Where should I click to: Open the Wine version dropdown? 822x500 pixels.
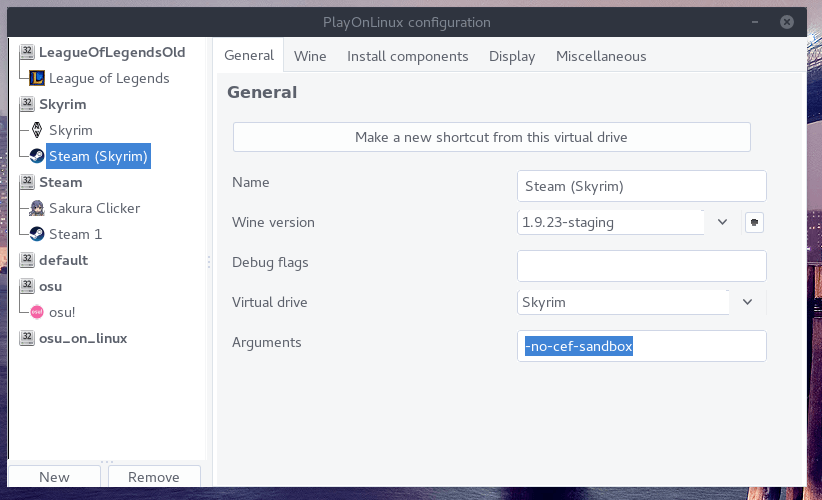pos(722,222)
